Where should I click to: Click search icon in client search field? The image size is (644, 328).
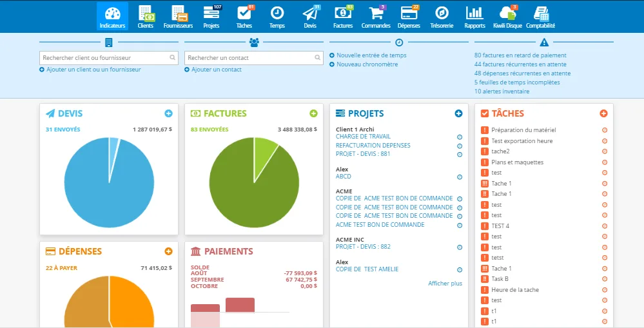173,58
